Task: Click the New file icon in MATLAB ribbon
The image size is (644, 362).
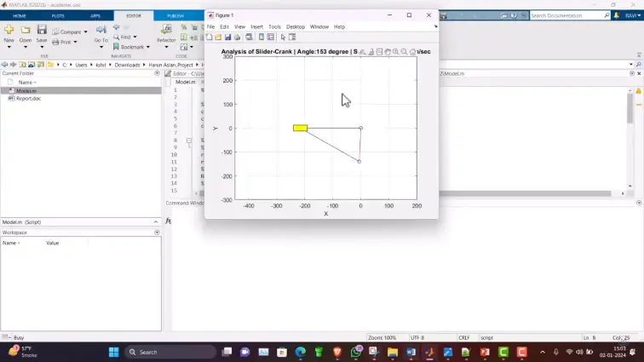Action: click(x=9, y=30)
